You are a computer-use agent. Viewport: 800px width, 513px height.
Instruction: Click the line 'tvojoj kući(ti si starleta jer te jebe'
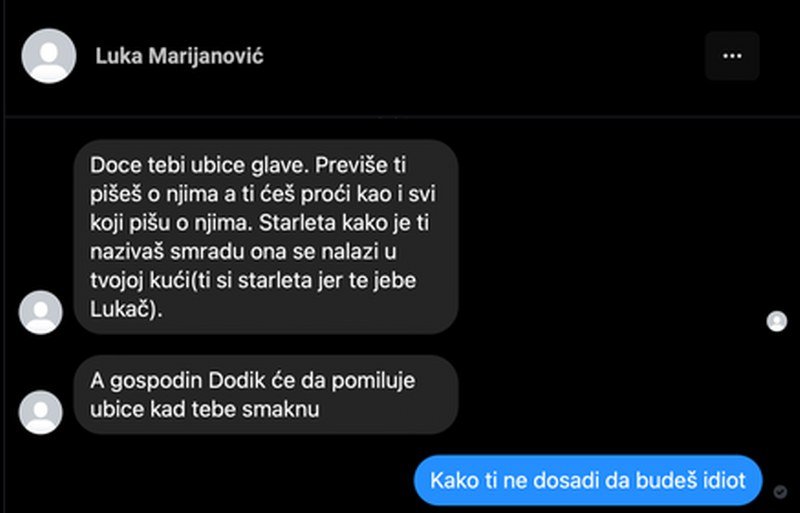tap(253, 281)
